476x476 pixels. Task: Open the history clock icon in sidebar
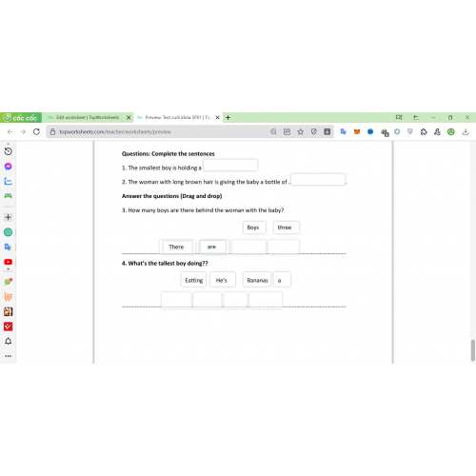click(x=9, y=151)
